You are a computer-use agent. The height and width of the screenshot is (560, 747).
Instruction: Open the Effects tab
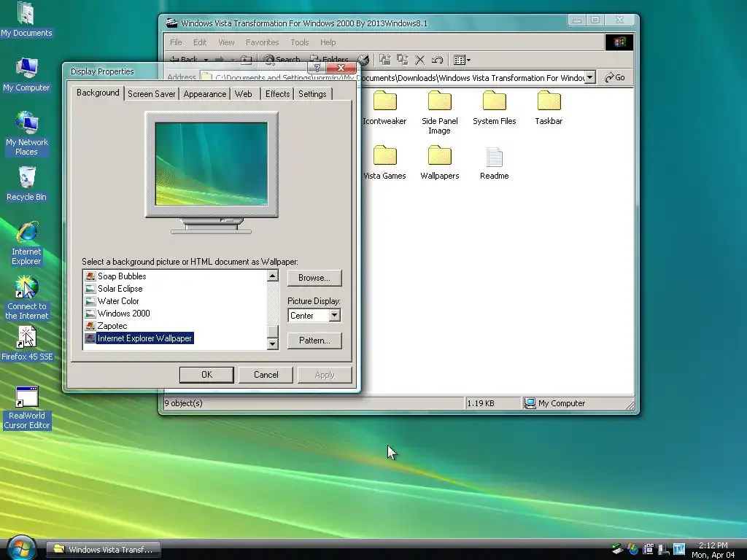point(277,94)
